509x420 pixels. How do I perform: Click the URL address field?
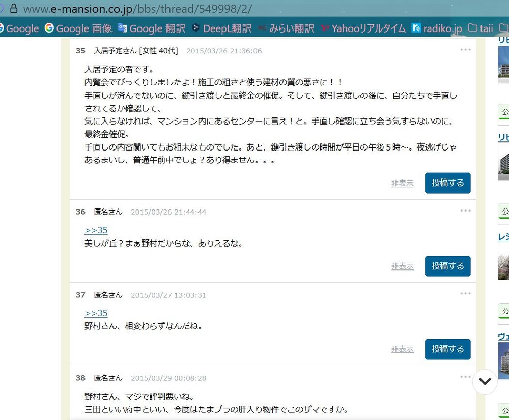pyautogui.click(x=137, y=9)
